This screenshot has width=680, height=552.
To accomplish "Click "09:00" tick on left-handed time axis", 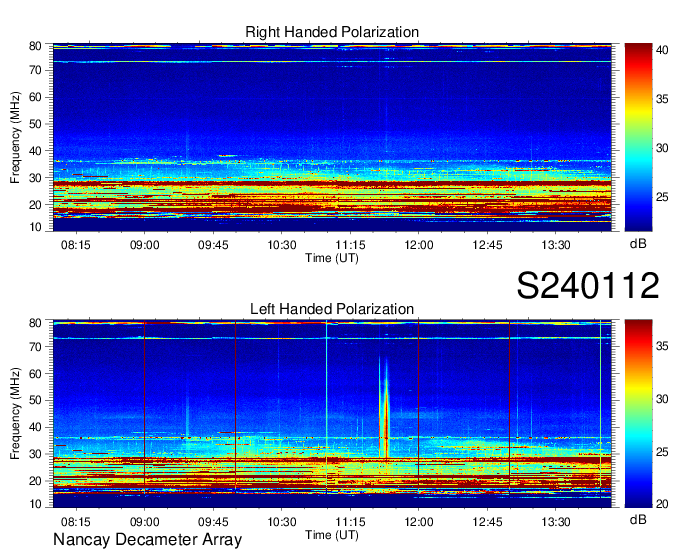I will tap(144, 522).
